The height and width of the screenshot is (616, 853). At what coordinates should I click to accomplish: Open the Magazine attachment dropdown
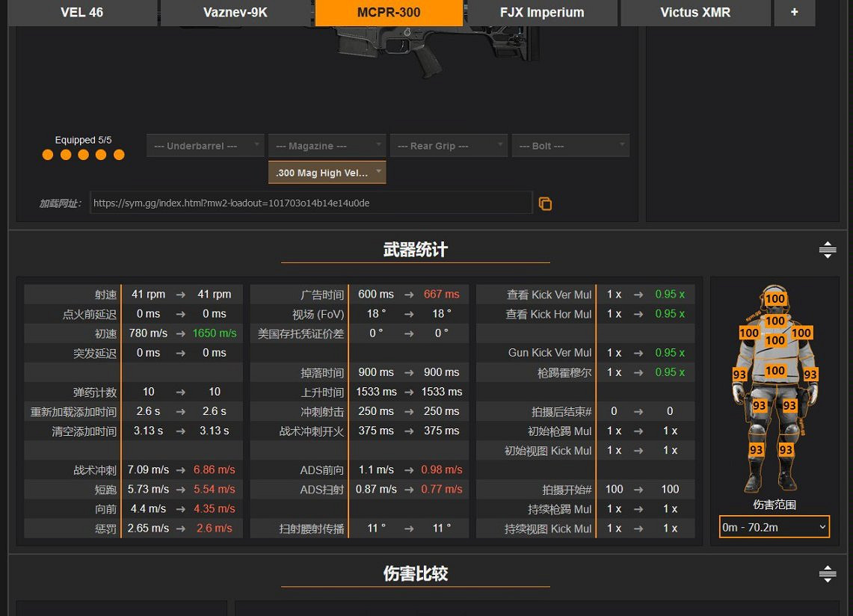[327, 146]
